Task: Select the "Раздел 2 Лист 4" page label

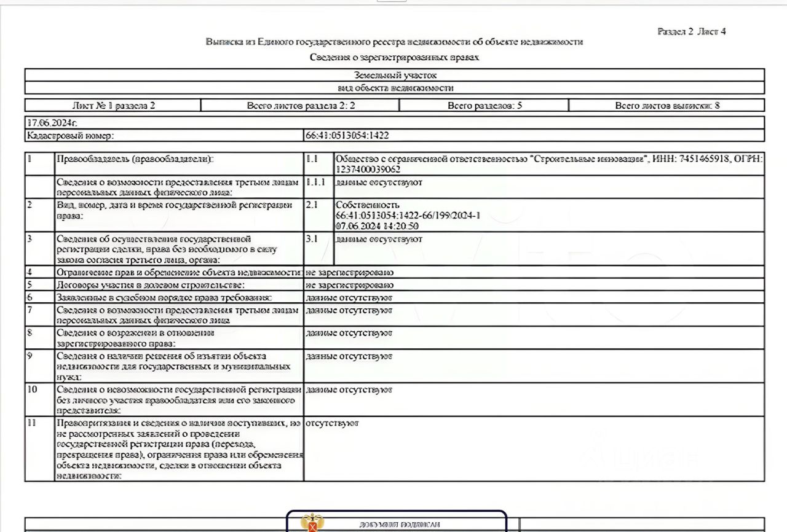Action: tap(692, 31)
